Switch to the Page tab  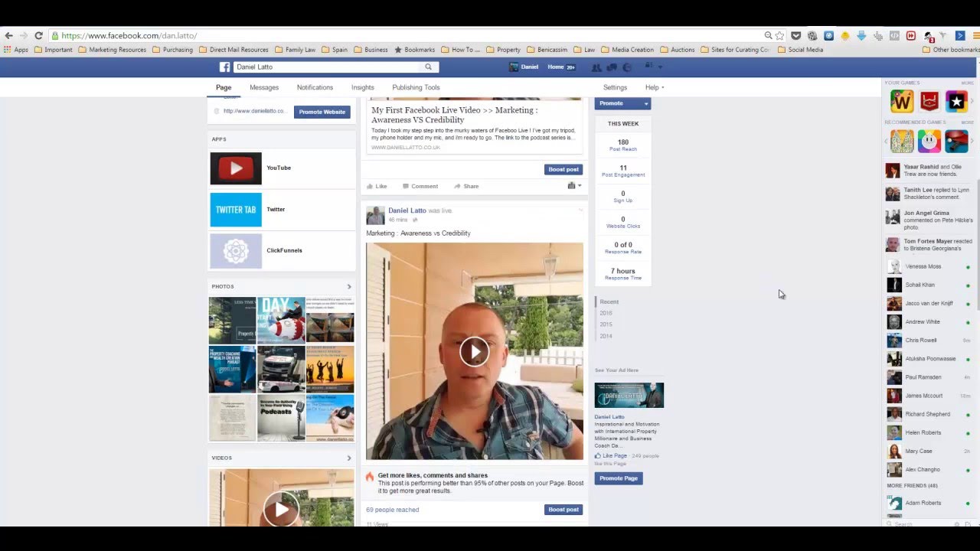(224, 88)
